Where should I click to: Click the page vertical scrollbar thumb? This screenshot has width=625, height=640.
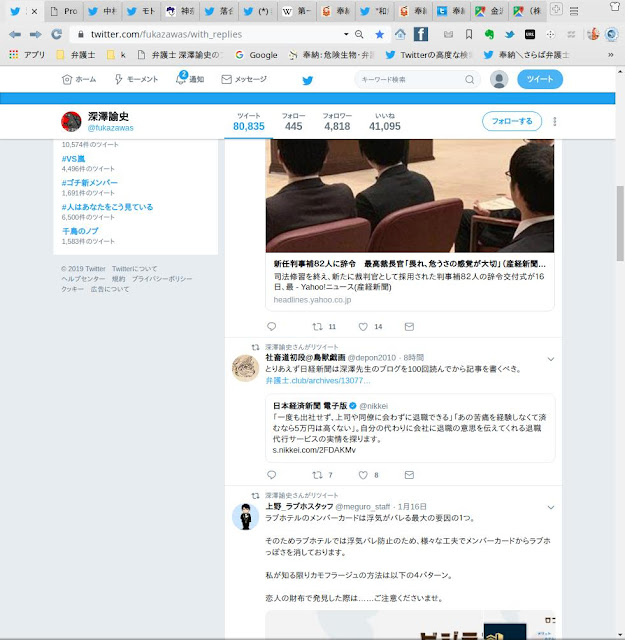620,223
